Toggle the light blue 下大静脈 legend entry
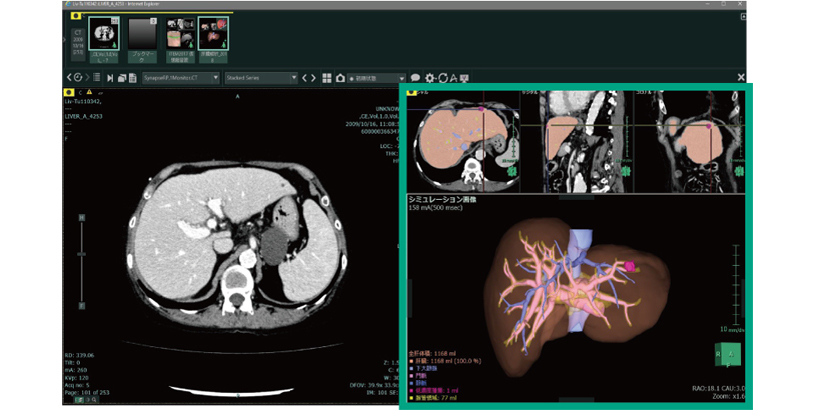The image size is (816, 410). 423,368
